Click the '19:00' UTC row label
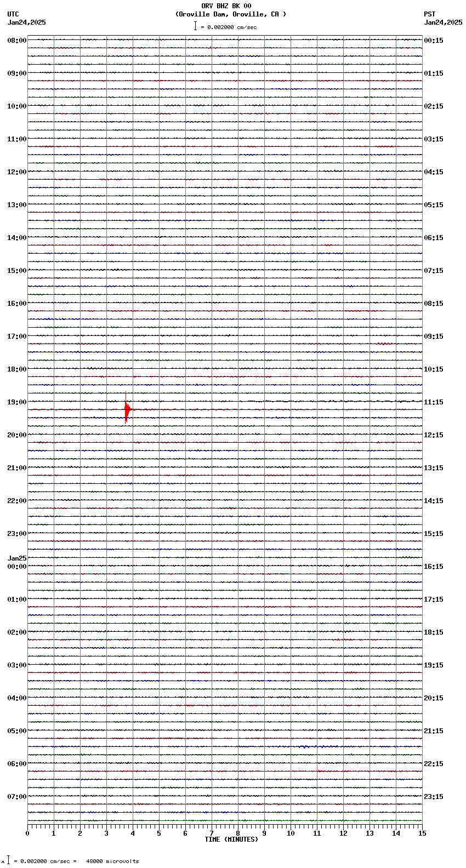466x868 pixels. coord(17,402)
